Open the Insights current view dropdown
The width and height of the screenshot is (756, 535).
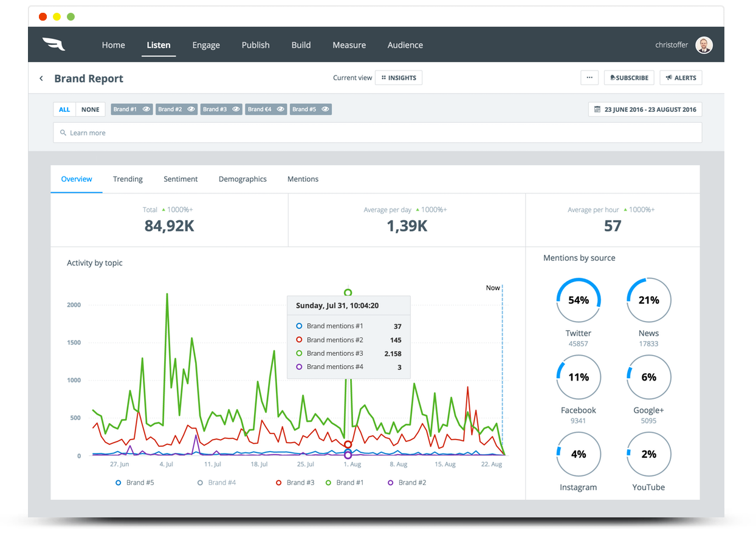tap(399, 78)
